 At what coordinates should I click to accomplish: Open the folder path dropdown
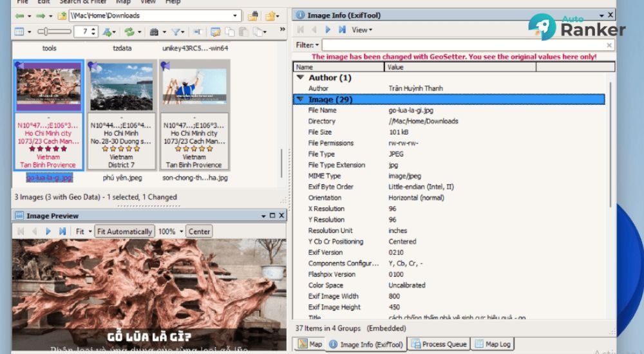tap(235, 15)
